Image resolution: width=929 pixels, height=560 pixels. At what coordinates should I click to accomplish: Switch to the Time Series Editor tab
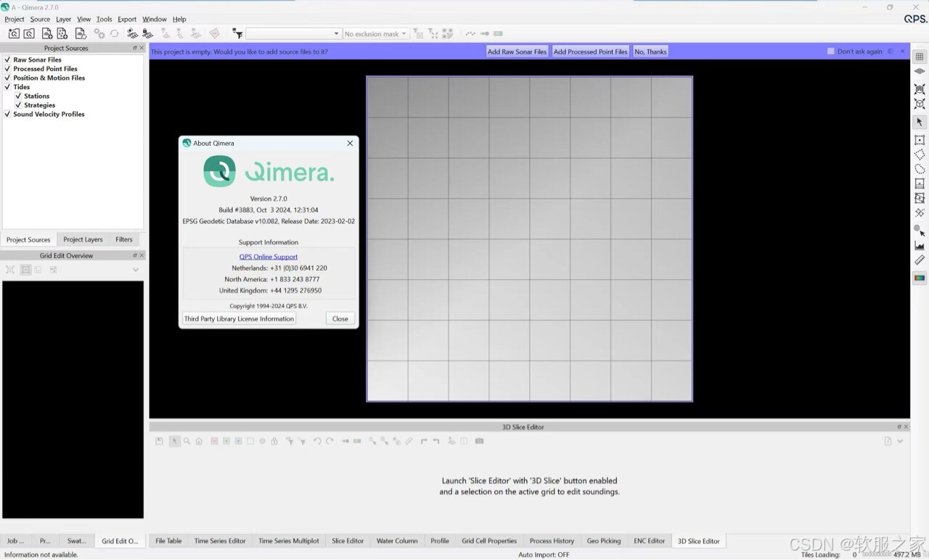click(220, 540)
